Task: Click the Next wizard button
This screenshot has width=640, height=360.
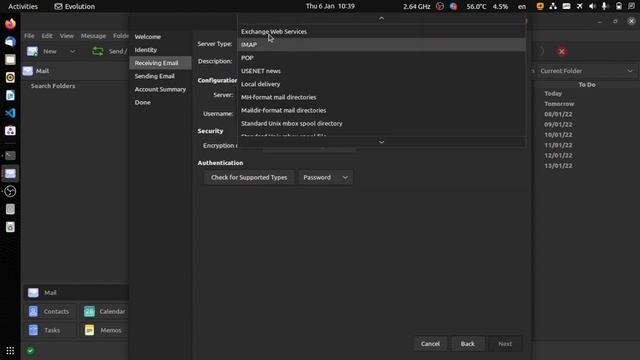Action: [505, 344]
